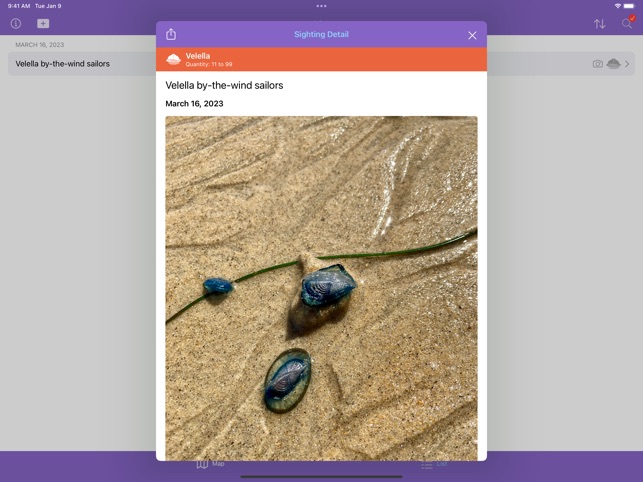Tap the jellyfish icon on the sighting row

(x=613, y=64)
